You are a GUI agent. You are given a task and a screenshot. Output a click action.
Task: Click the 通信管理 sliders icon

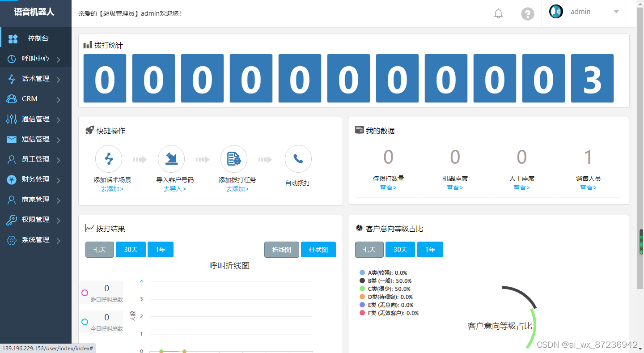pos(12,119)
